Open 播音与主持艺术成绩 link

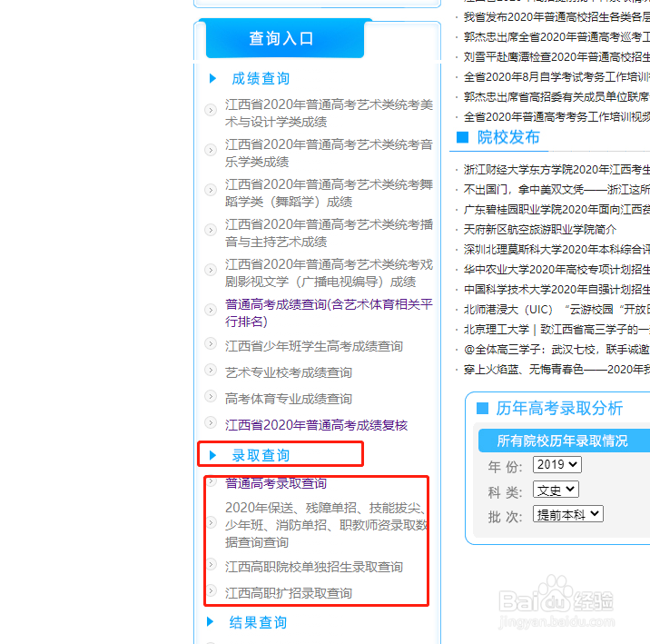(329, 233)
